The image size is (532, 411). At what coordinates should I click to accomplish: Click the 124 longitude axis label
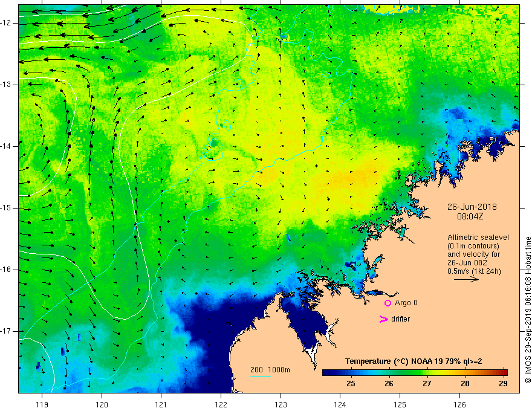[340, 404]
